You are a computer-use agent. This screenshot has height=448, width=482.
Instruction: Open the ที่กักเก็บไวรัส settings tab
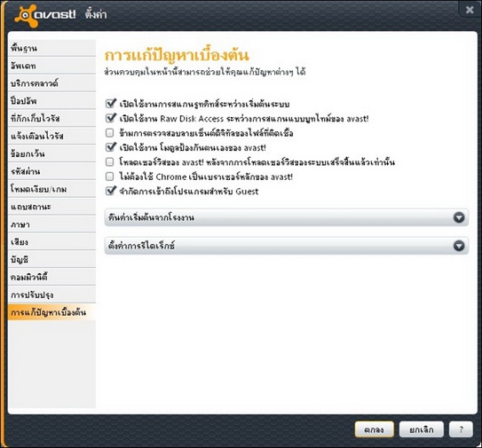(52, 118)
